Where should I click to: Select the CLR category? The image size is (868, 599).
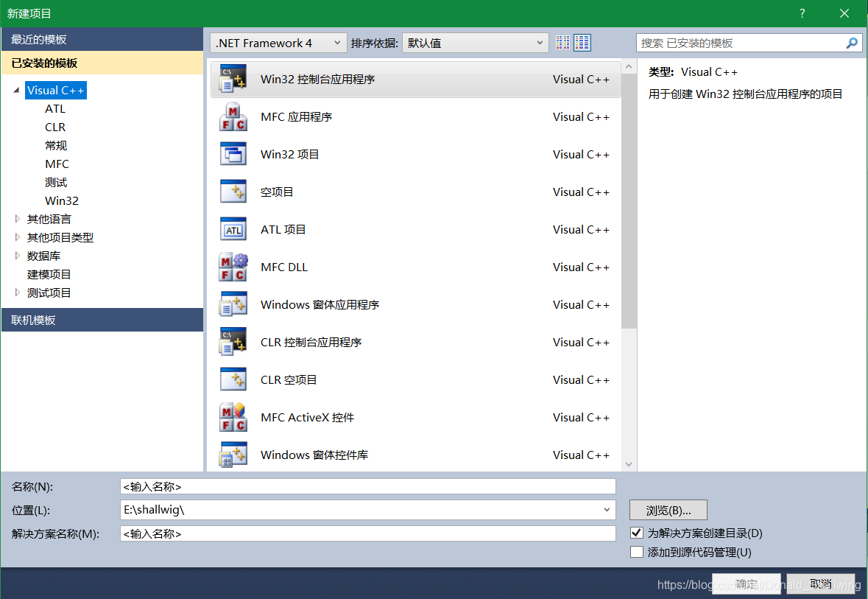tap(54, 127)
